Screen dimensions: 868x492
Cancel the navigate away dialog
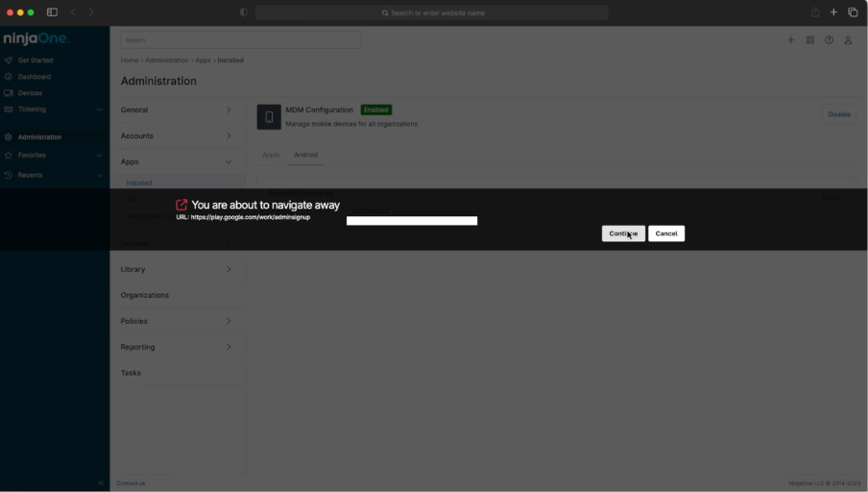coord(666,234)
